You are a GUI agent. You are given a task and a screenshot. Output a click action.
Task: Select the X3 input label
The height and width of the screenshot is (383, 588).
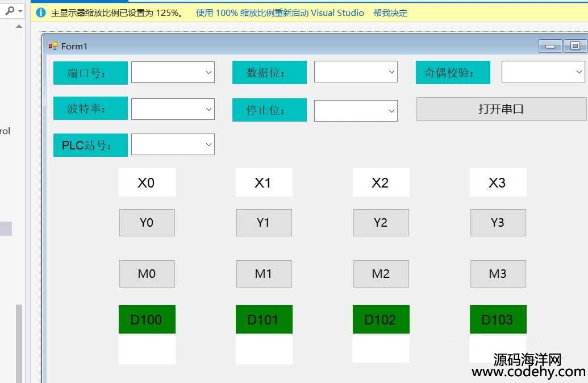coord(498,182)
